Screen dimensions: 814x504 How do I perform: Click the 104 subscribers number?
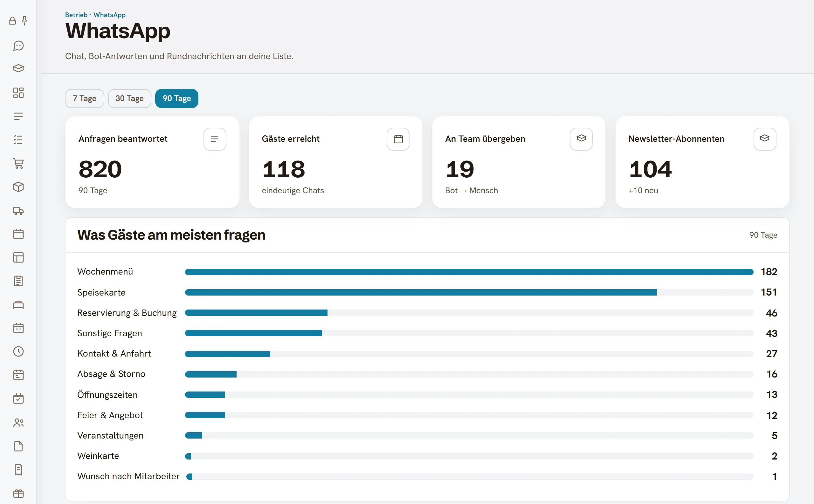[x=650, y=169]
